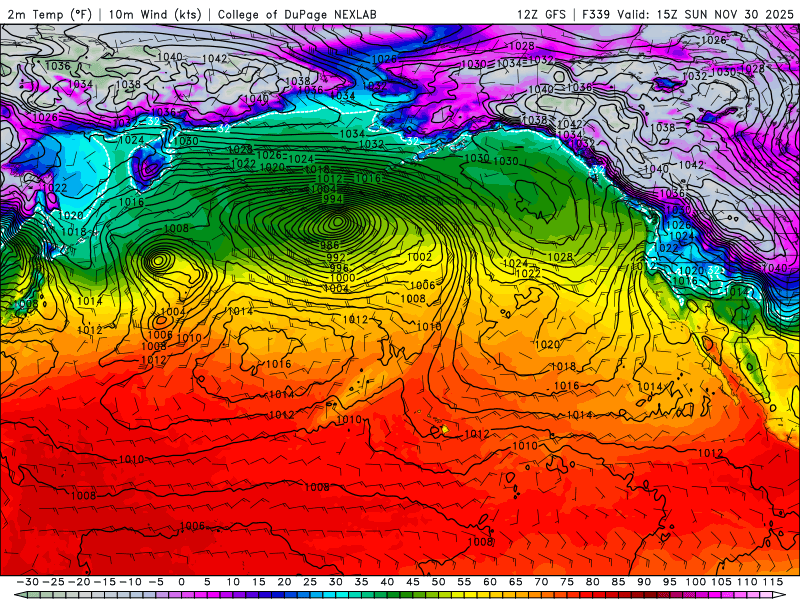Select 5 on the temperature scale
The width and height of the screenshot is (800, 600).
point(207,582)
